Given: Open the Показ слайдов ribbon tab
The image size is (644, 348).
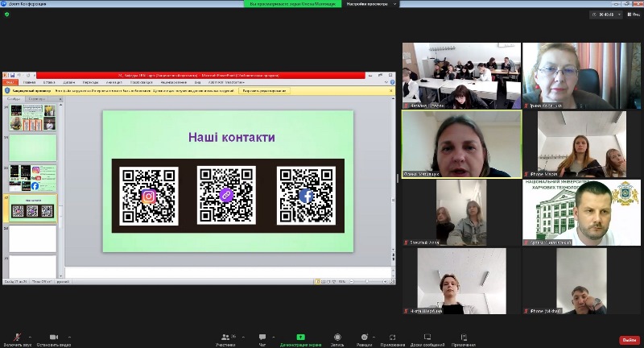Looking at the screenshot, I should tap(142, 82).
